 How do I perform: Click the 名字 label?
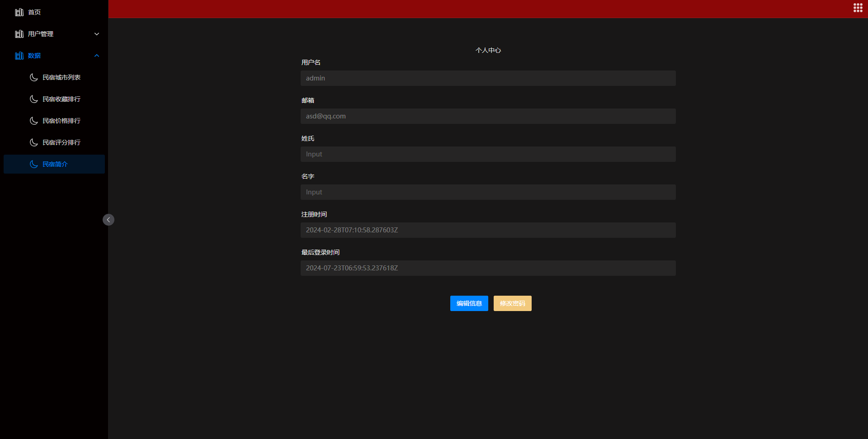pos(308,176)
